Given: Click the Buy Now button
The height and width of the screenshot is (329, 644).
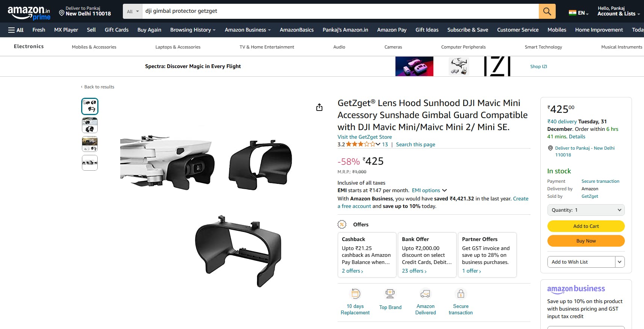Looking at the screenshot, I should point(586,241).
